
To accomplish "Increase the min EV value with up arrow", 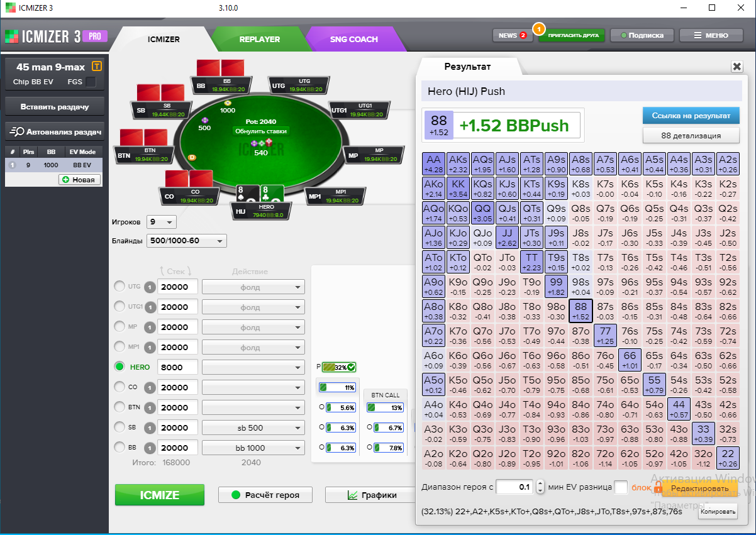I will pos(540,483).
